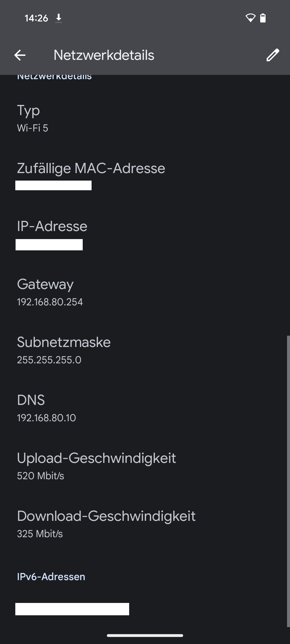Tap the Wi-Fi status bar icon
Image resolution: width=290 pixels, height=644 pixels.
pos(250,18)
